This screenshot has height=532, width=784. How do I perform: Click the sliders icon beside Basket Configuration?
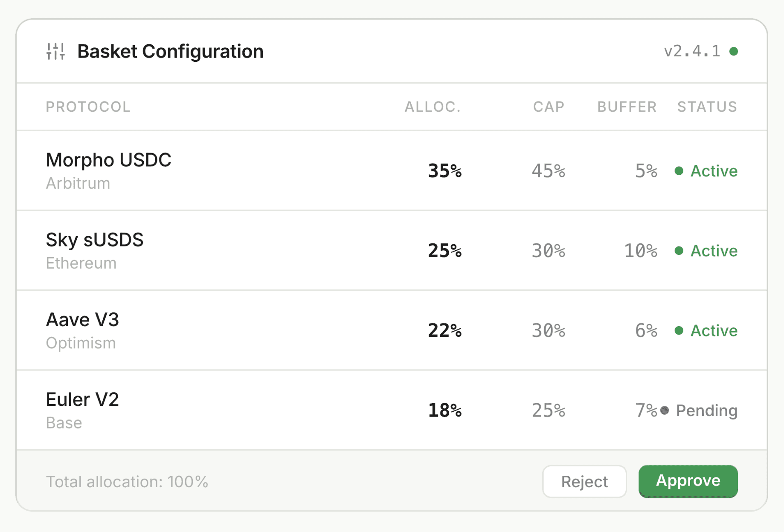[55, 52]
